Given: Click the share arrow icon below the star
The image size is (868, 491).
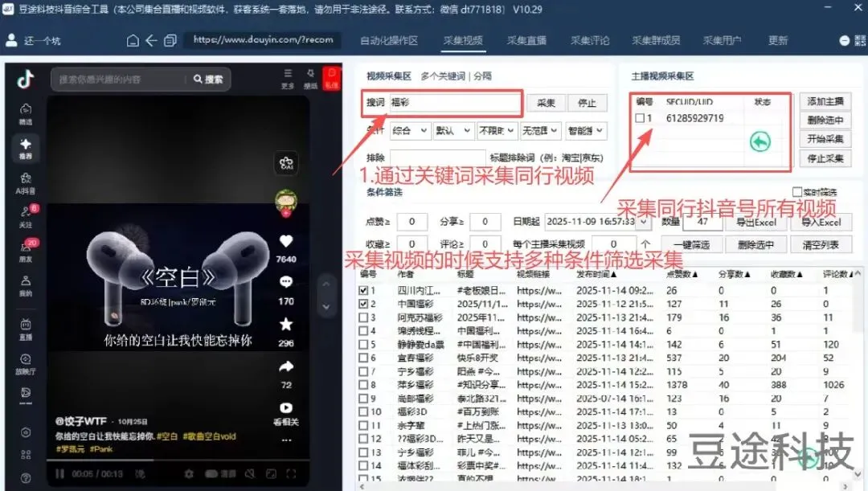Looking at the screenshot, I should [x=285, y=366].
